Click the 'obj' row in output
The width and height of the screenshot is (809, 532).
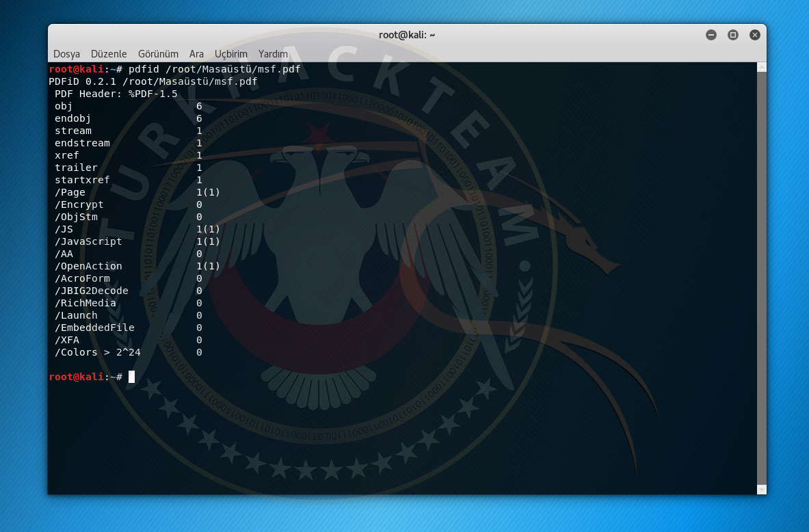coord(128,106)
